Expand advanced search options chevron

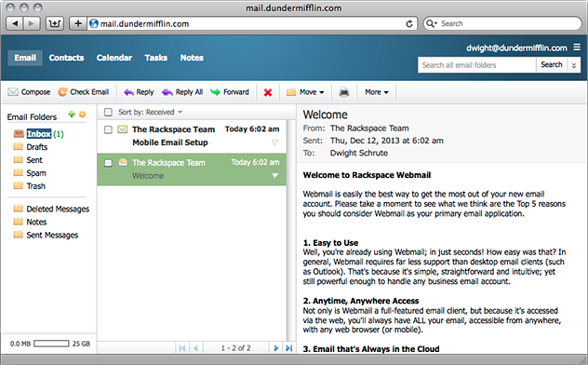click(574, 65)
